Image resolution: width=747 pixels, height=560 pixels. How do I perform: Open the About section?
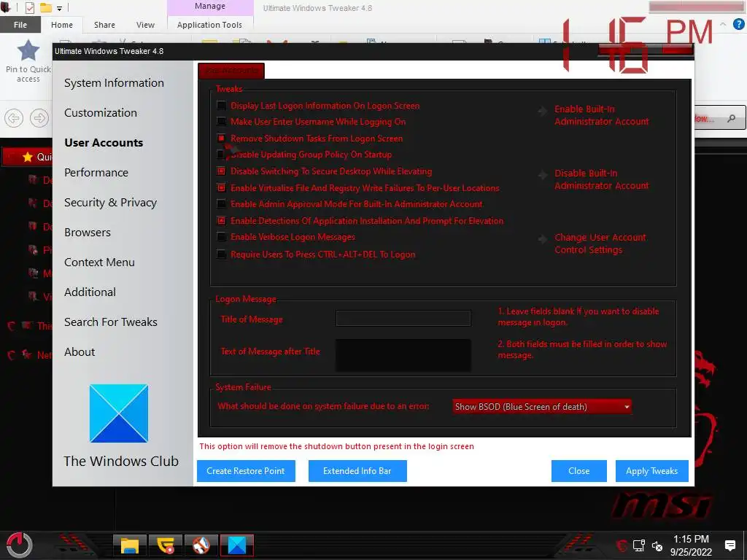point(80,352)
